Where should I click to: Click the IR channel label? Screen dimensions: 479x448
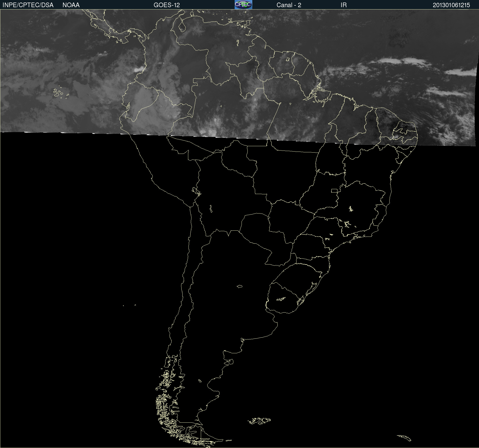pyautogui.click(x=343, y=5)
